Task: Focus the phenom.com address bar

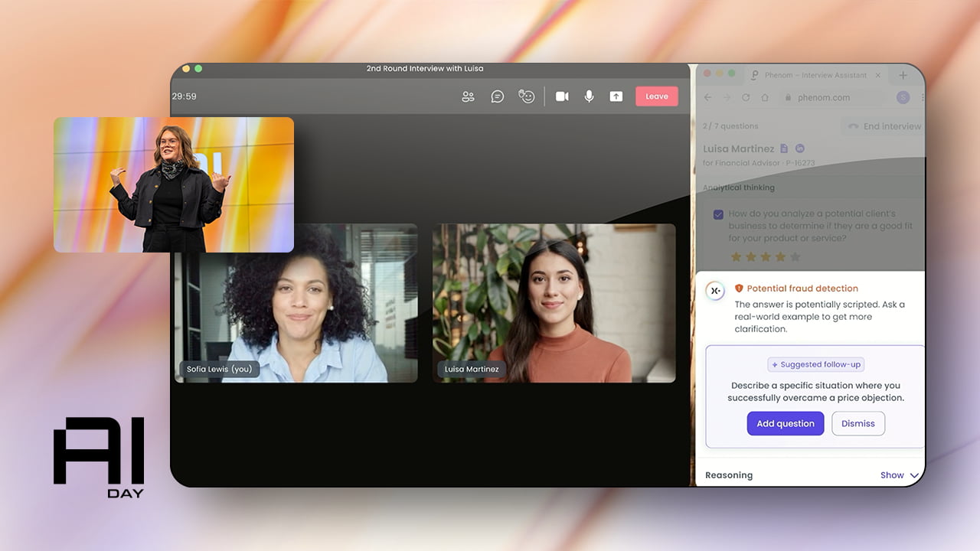Action: point(831,97)
